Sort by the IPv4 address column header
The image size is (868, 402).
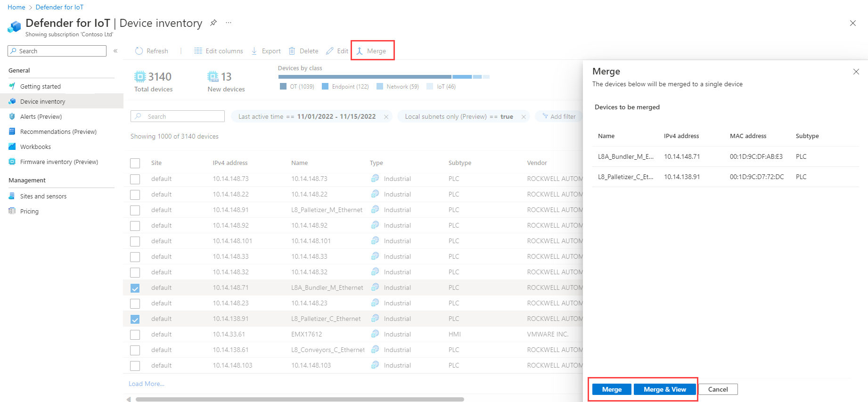tap(230, 163)
